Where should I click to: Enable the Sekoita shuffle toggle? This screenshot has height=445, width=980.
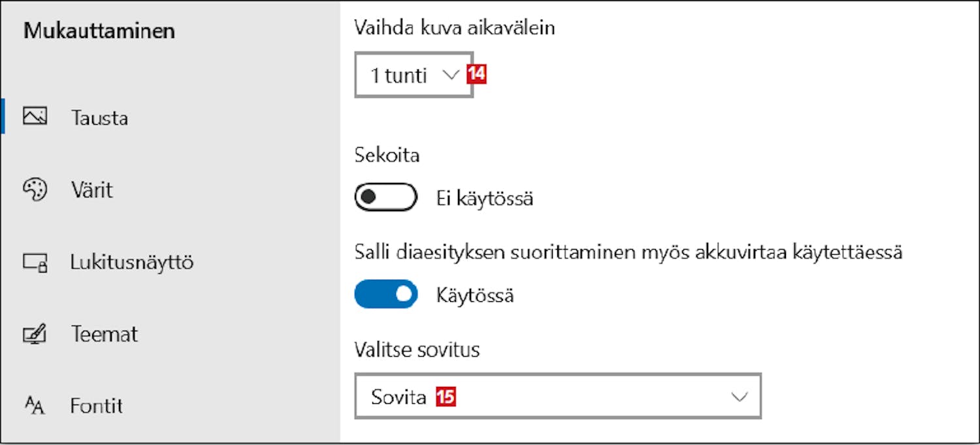coord(385,197)
